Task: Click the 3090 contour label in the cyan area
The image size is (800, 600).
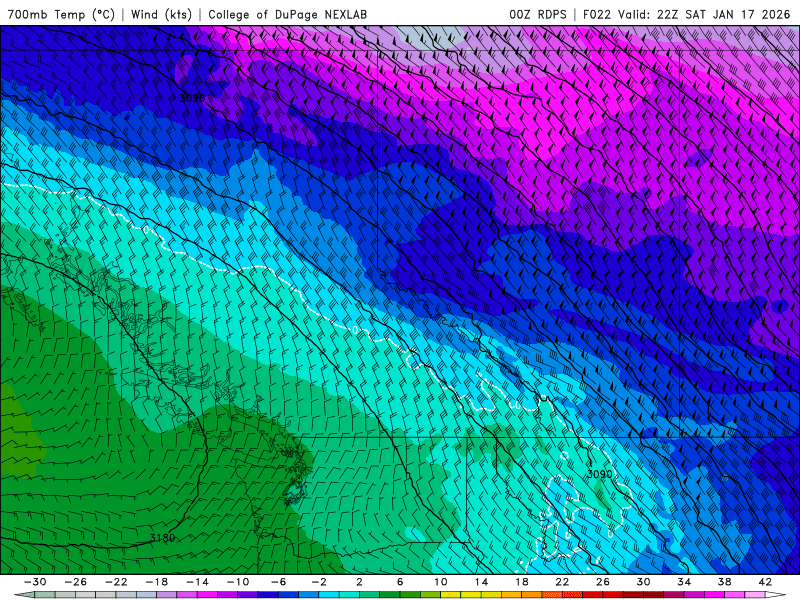Action: (x=599, y=474)
